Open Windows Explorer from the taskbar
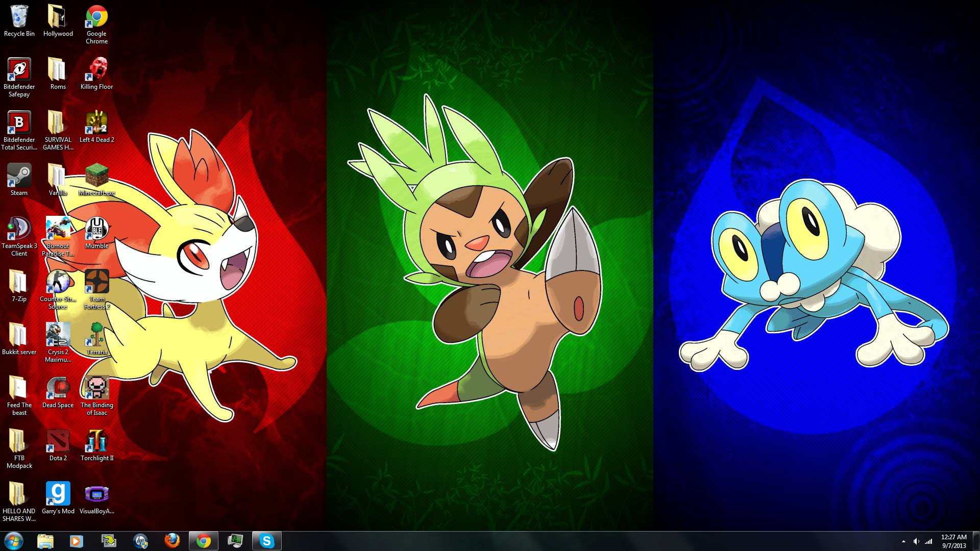This screenshot has width=980, height=551. pos(45,541)
